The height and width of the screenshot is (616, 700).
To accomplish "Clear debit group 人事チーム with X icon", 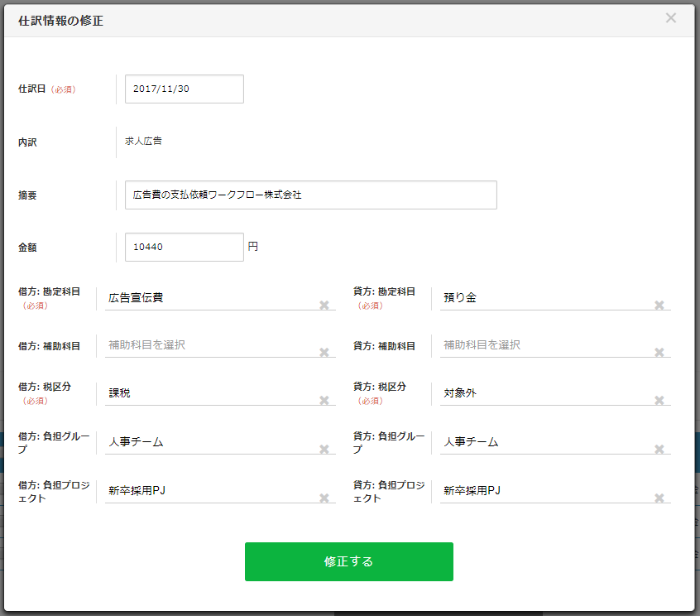I will 324,450.
